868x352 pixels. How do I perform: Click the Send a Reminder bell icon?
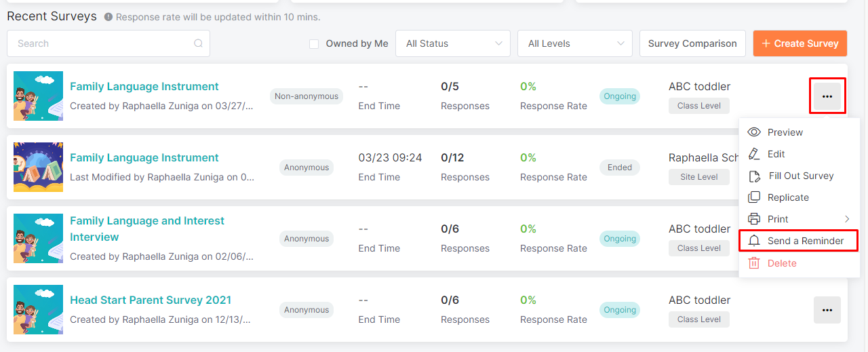pos(754,241)
